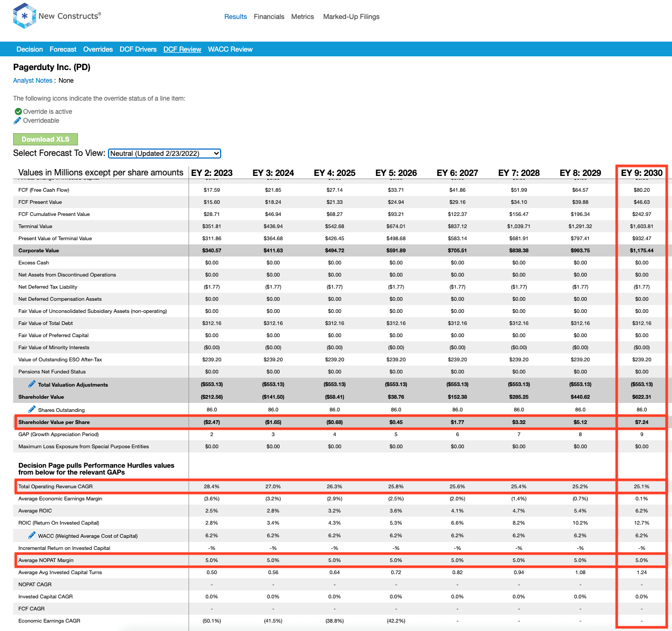
Task: Click the Net Deferred Tax Liability label
Action: point(48,287)
